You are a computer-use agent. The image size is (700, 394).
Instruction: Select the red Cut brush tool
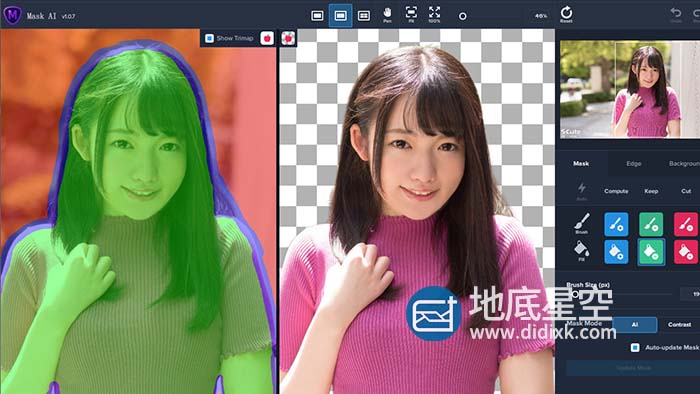point(686,224)
